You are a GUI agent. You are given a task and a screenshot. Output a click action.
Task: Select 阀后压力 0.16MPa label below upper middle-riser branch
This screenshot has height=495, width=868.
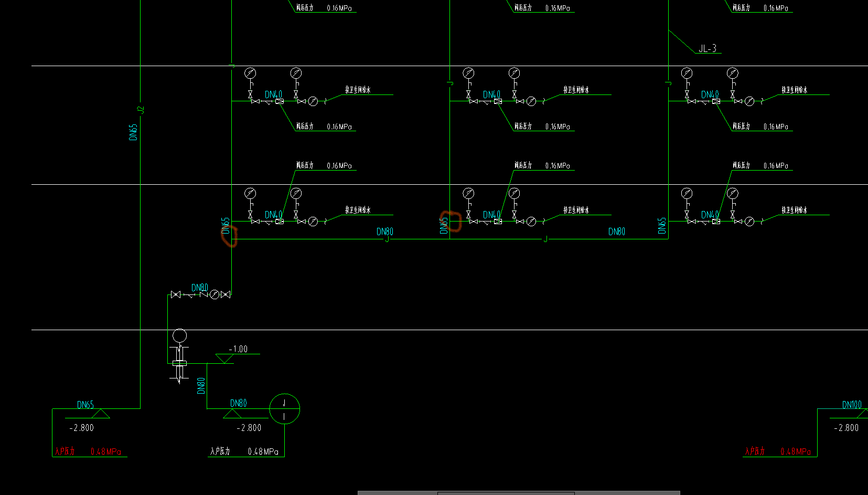[x=542, y=127]
